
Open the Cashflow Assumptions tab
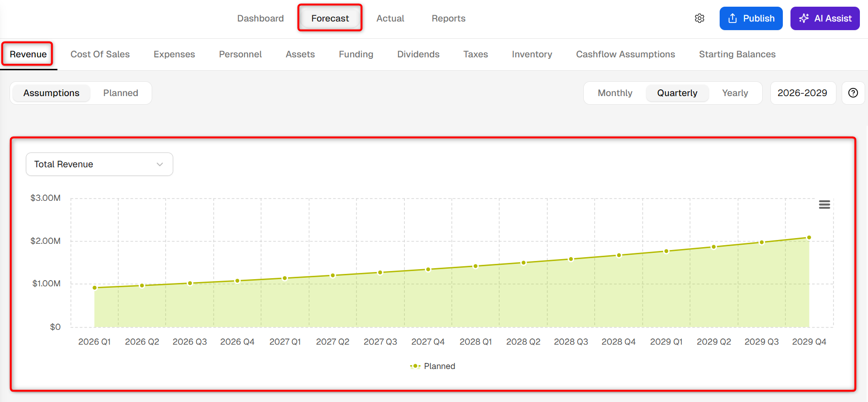625,54
